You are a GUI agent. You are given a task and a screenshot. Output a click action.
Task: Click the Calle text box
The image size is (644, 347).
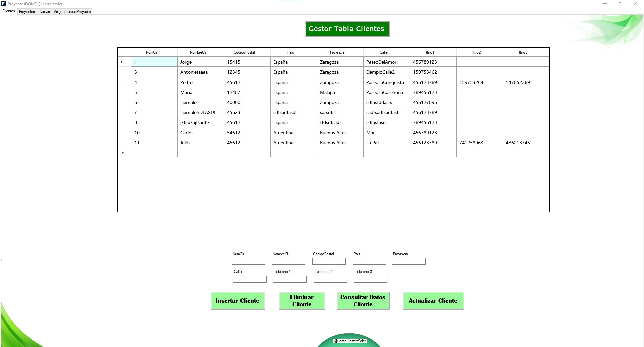point(250,279)
